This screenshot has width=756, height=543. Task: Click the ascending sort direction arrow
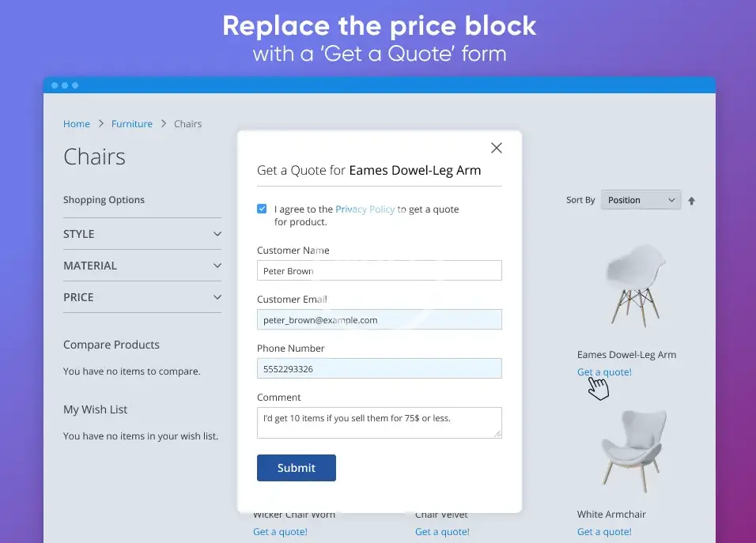point(691,201)
